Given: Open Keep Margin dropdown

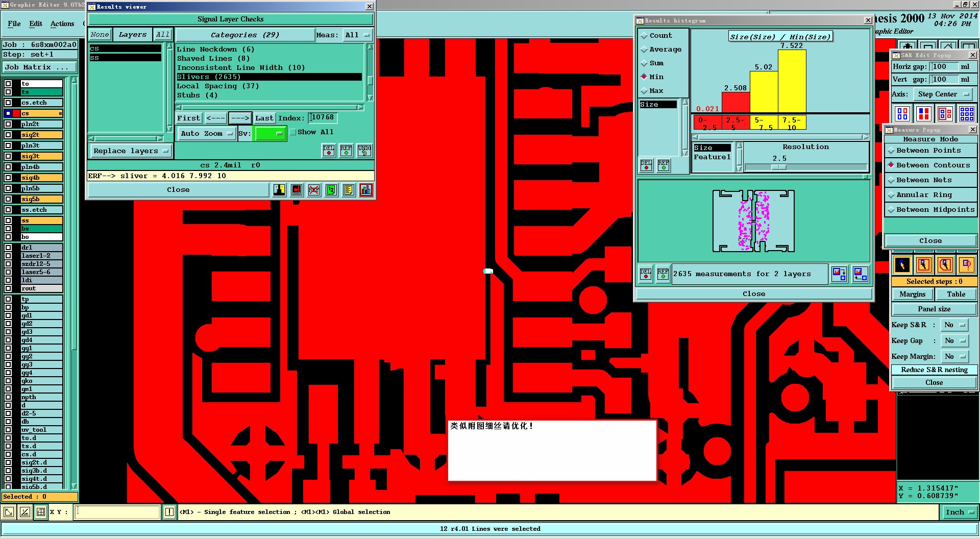Looking at the screenshot, I should pos(955,357).
